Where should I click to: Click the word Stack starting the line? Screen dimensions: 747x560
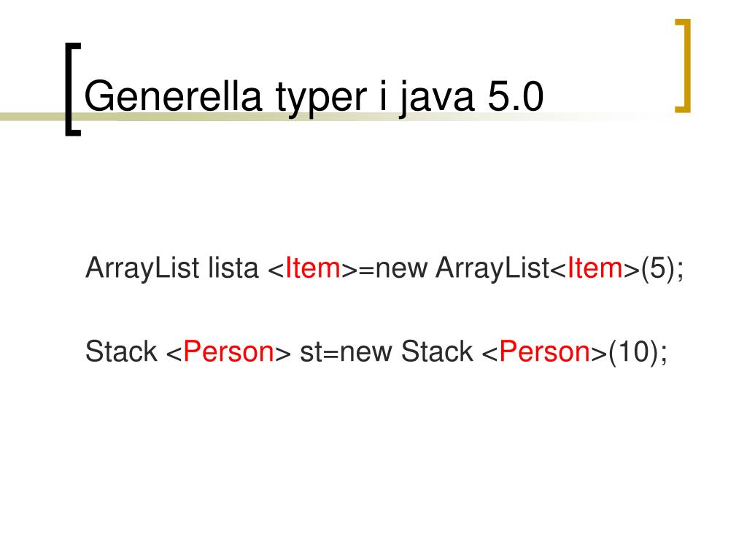[x=121, y=351]
